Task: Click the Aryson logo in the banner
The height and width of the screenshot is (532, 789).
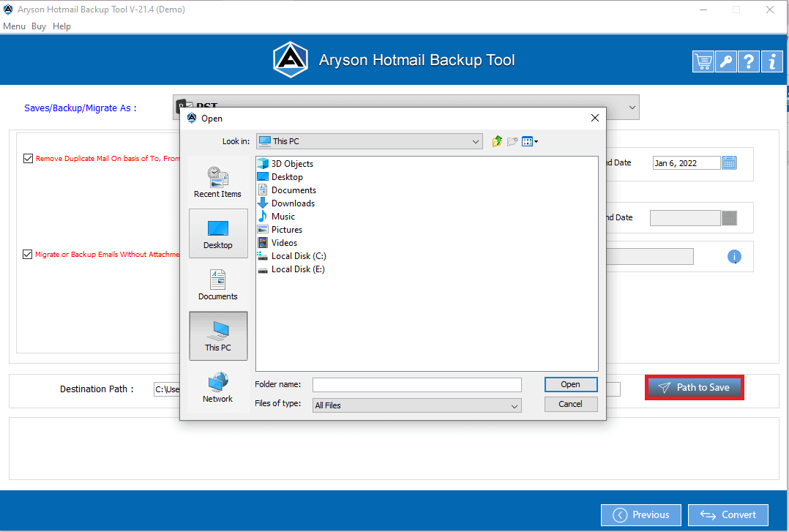Action: [291, 60]
